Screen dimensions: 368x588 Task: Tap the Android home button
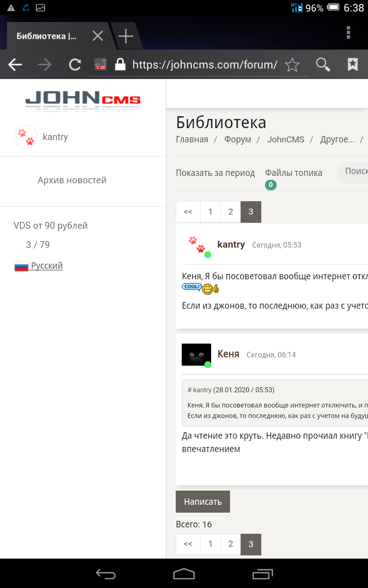coord(184,573)
